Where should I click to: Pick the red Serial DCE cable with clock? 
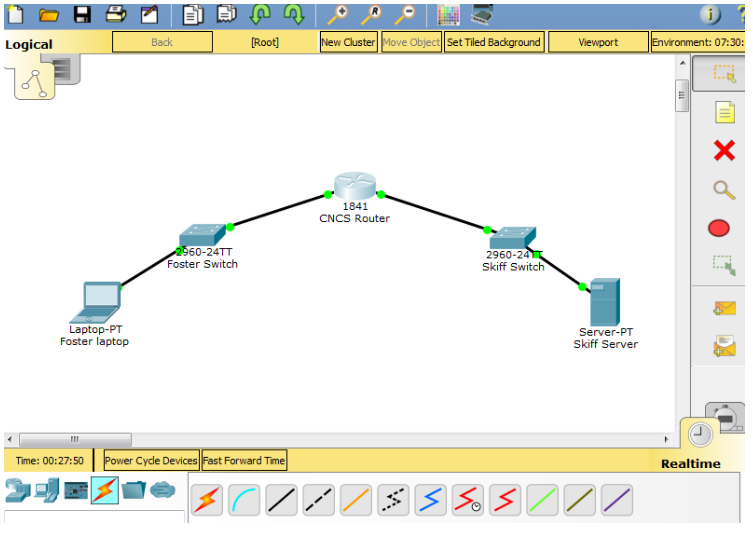click(x=468, y=500)
